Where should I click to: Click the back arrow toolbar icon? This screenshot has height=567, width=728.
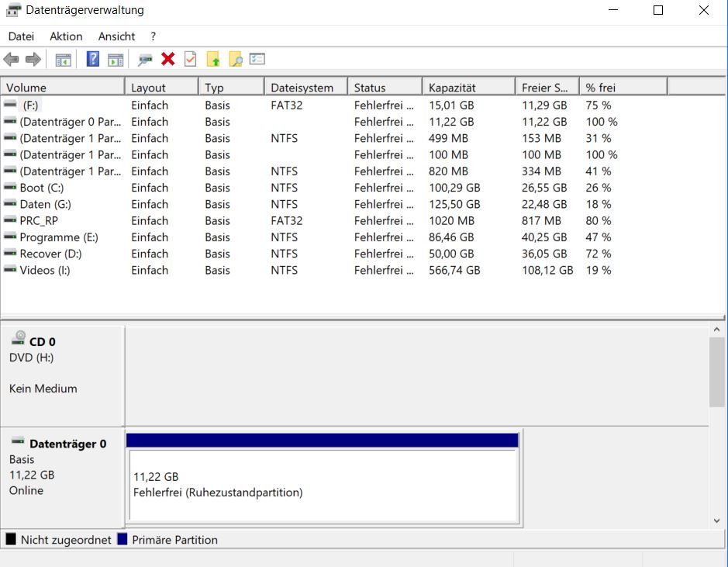click(12, 60)
